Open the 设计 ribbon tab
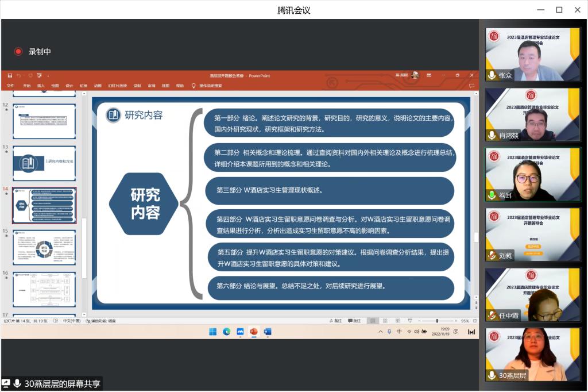Screen dimensions: 588x392 click(x=69, y=86)
